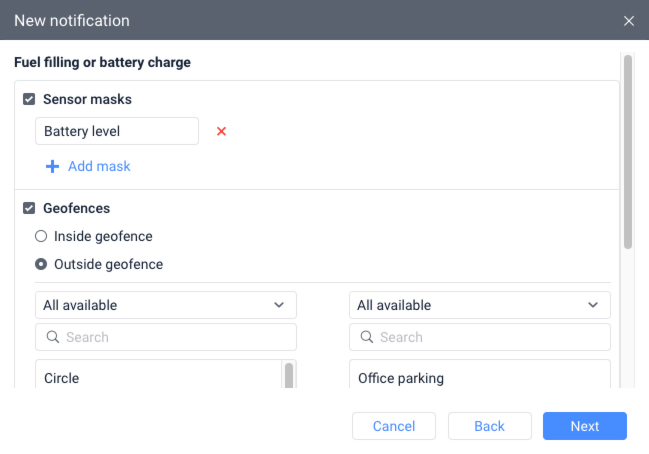Click the magnifier icon in right search field
This screenshot has height=454, width=649.
[x=366, y=337]
